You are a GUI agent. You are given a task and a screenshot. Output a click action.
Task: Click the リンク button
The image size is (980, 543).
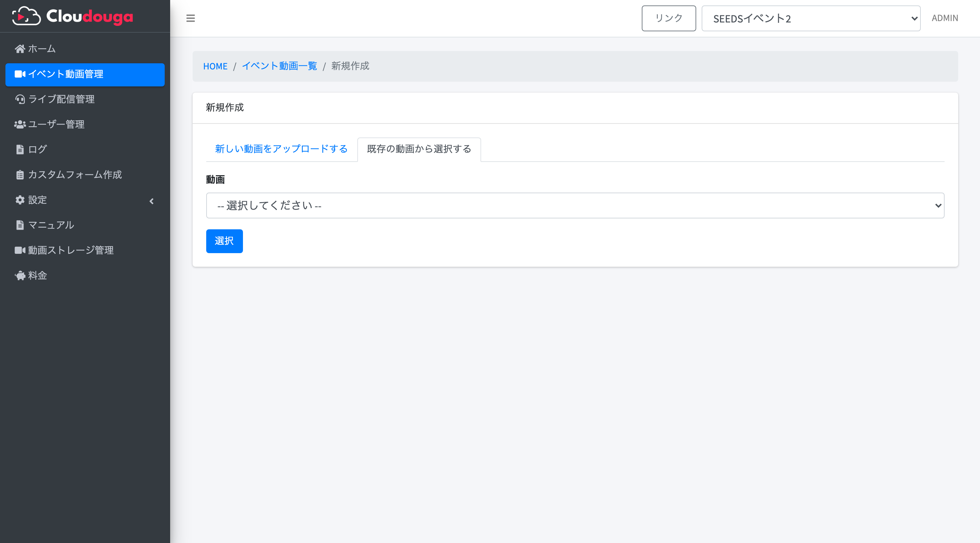668,18
